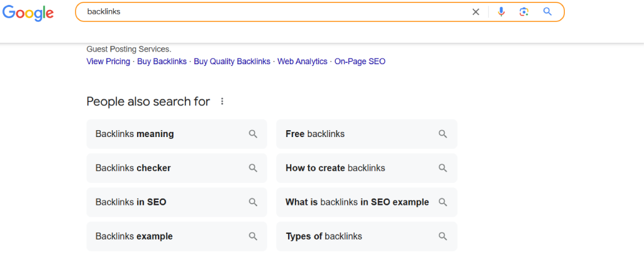The width and height of the screenshot is (644, 264).
Task: Visit the Web Analytics link
Action: pyautogui.click(x=303, y=62)
